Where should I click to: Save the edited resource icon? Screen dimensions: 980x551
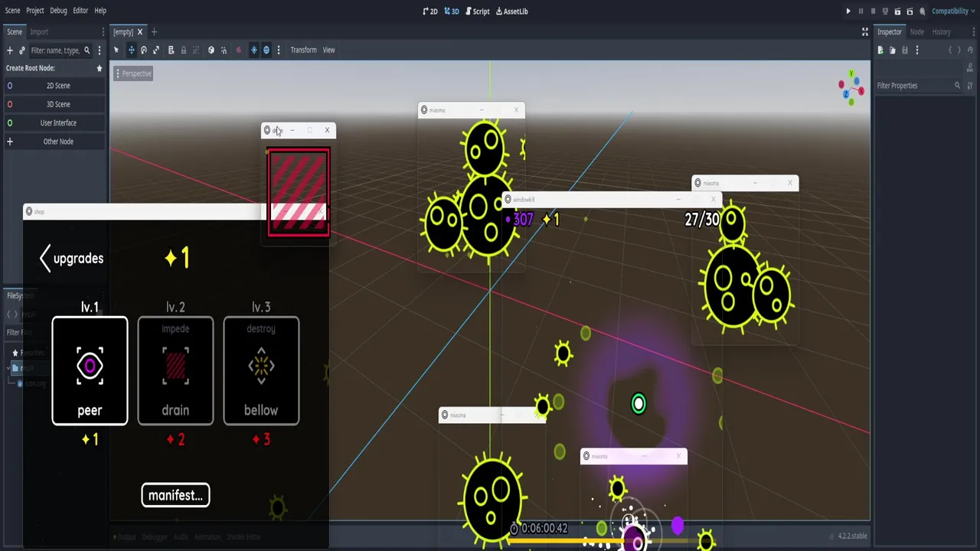coord(905,51)
